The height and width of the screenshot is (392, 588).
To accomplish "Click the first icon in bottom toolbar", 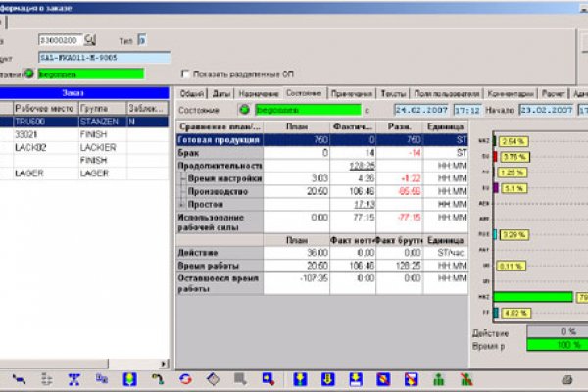I will (x=20, y=378).
